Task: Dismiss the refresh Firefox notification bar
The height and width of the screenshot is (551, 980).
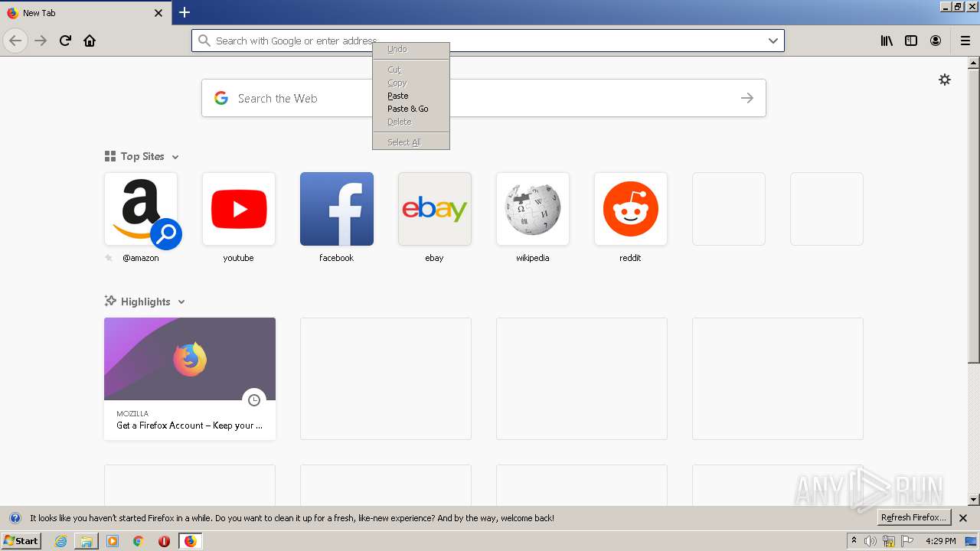Action: coord(963,518)
